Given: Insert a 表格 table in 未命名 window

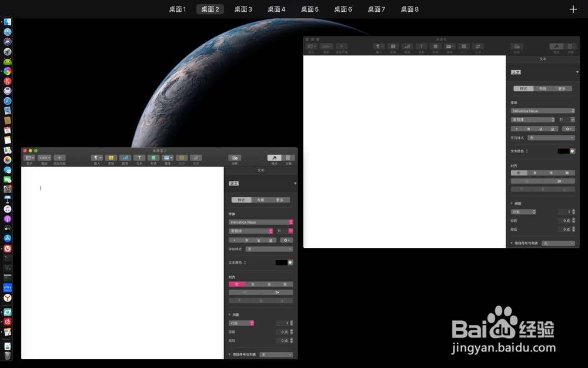Looking at the screenshot, I should pyautogui.click(x=393, y=47).
